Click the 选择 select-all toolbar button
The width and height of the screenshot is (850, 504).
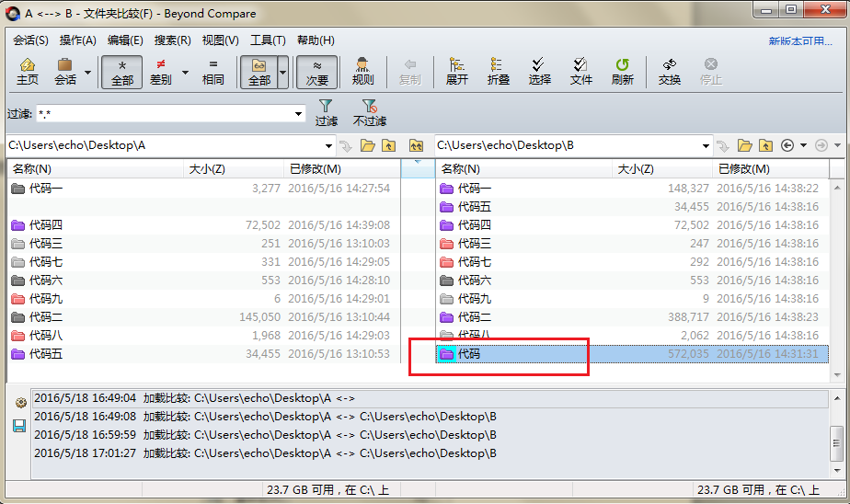(x=539, y=72)
